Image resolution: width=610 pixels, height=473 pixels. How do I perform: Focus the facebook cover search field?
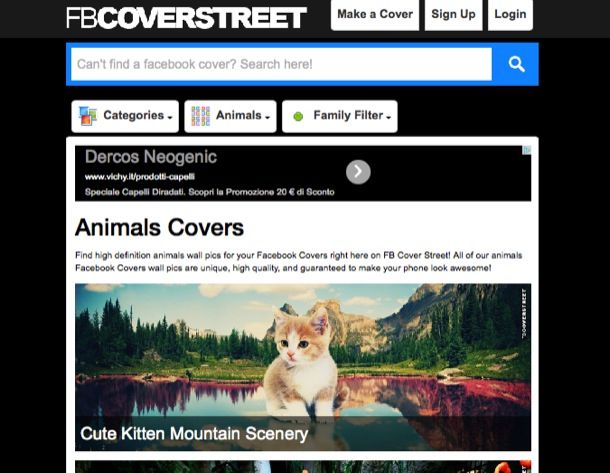[x=280, y=64]
